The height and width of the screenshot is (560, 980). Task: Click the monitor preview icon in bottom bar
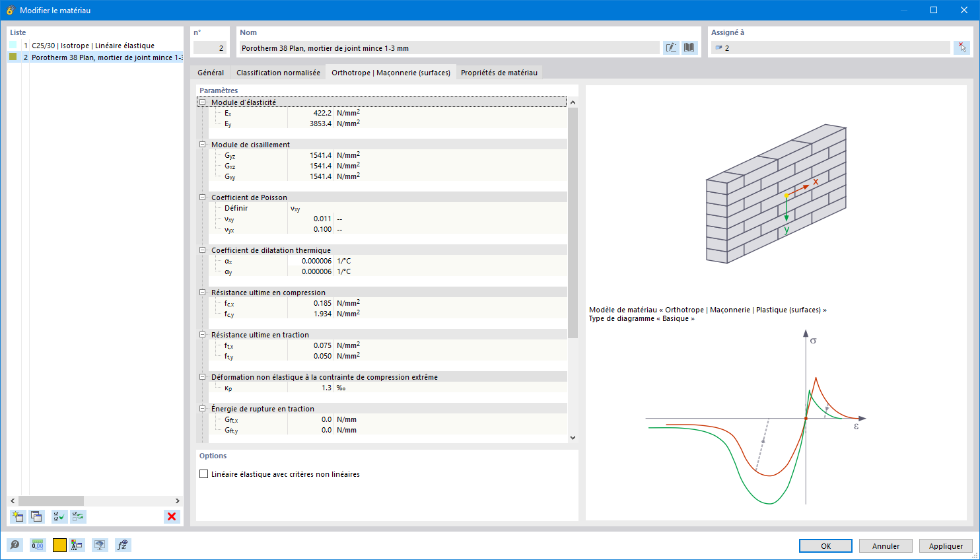tap(100, 545)
